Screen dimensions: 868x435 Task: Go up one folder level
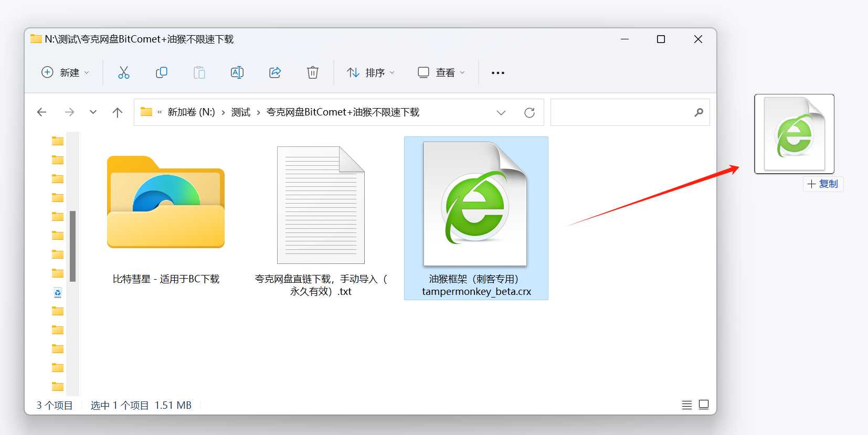coord(118,112)
